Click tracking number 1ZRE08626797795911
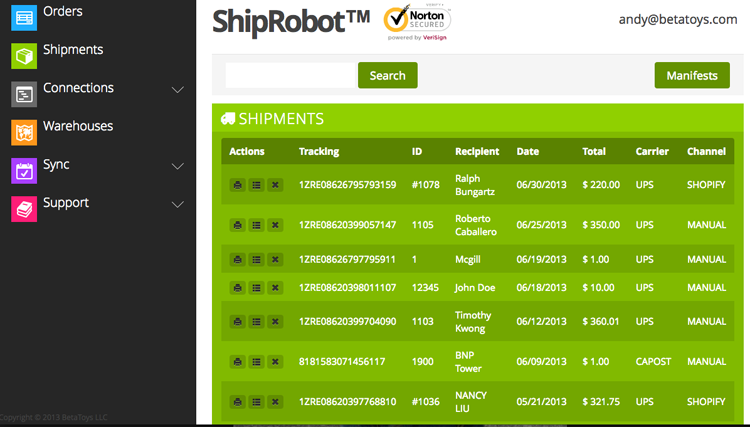 click(x=347, y=260)
